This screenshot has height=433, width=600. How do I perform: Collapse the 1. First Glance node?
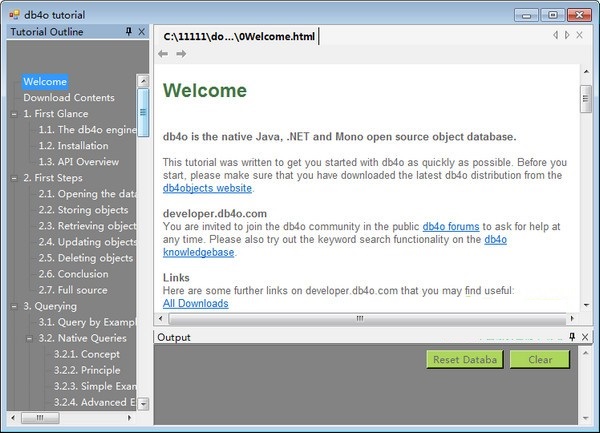coord(14,114)
